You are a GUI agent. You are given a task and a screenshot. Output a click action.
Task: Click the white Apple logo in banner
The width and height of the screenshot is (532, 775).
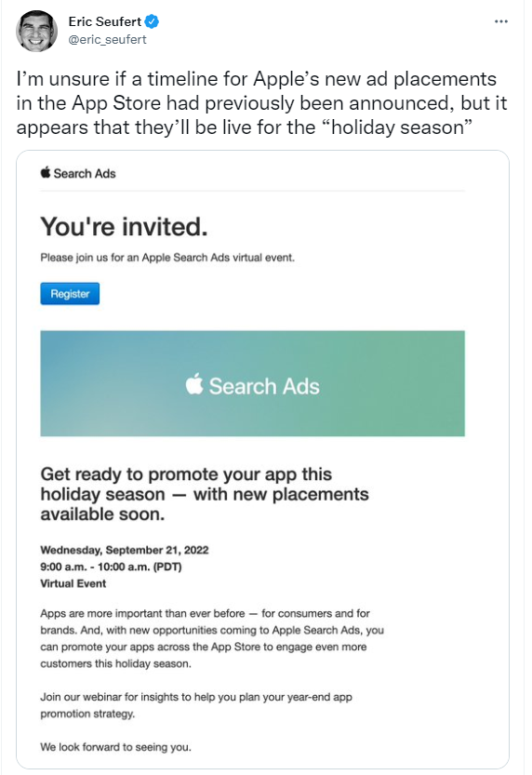[194, 384]
